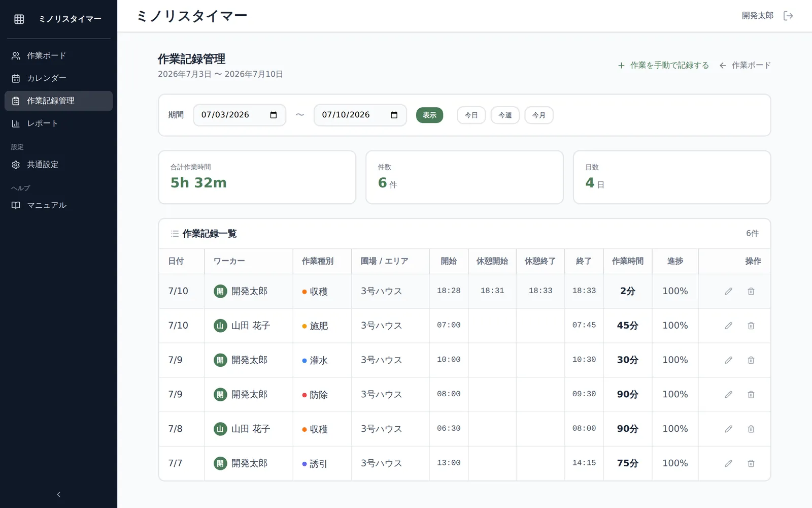Click the 75分 duration cell
The width and height of the screenshot is (812, 508).
tap(628, 463)
